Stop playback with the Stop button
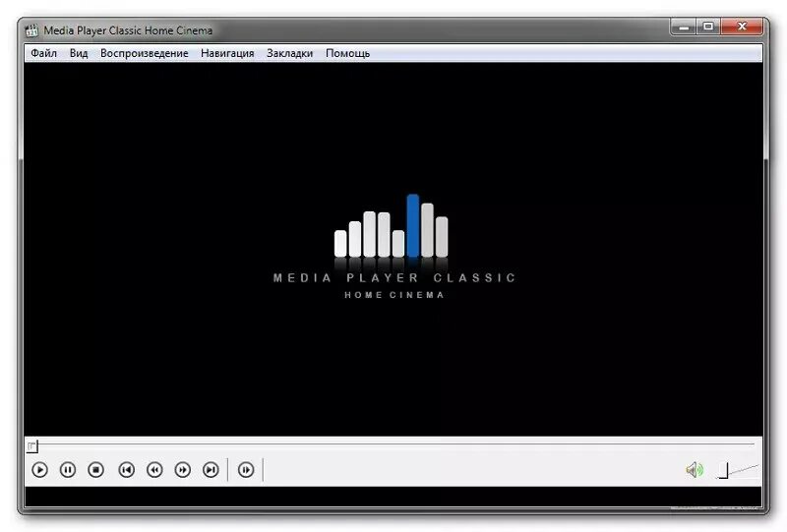The height and width of the screenshot is (532, 787). (95, 470)
